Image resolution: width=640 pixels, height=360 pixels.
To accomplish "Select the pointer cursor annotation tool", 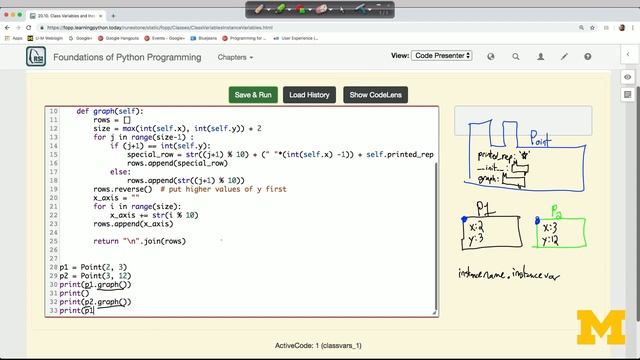I will pyautogui.click(x=342, y=9).
